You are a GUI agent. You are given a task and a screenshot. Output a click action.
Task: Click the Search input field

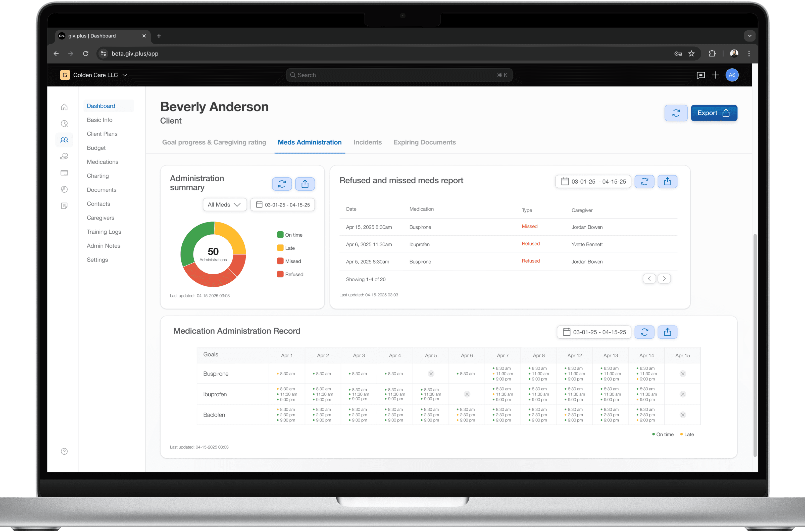399,75
